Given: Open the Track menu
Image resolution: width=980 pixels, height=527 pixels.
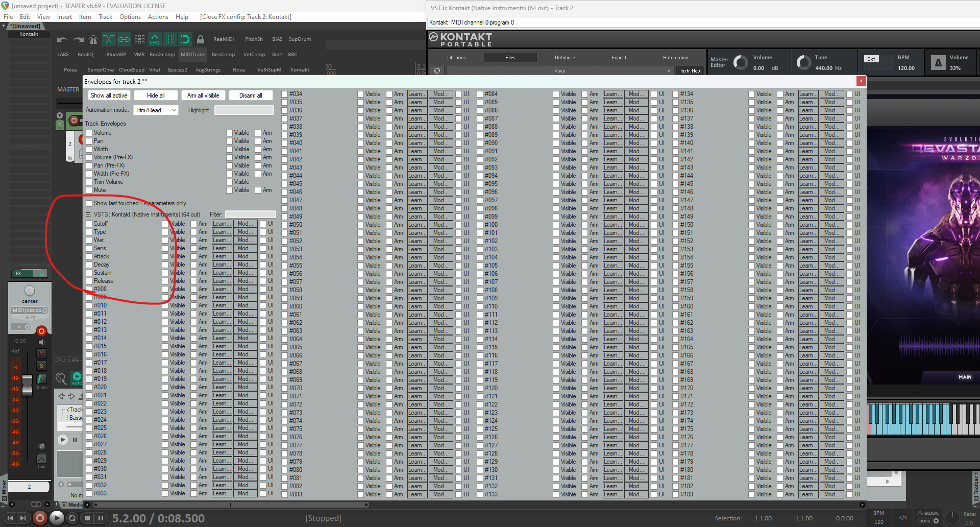Looking at the screenshot, I should point(105,17).
